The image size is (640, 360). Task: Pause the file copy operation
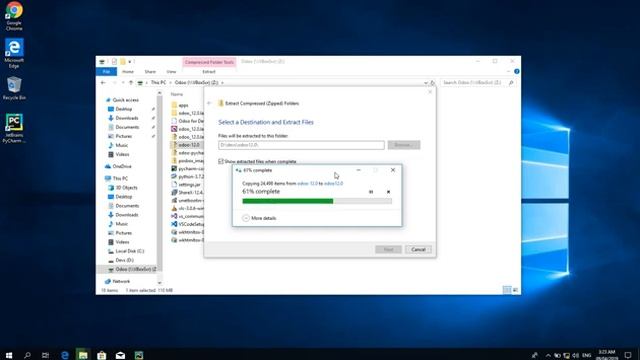[x=371, y=191]
